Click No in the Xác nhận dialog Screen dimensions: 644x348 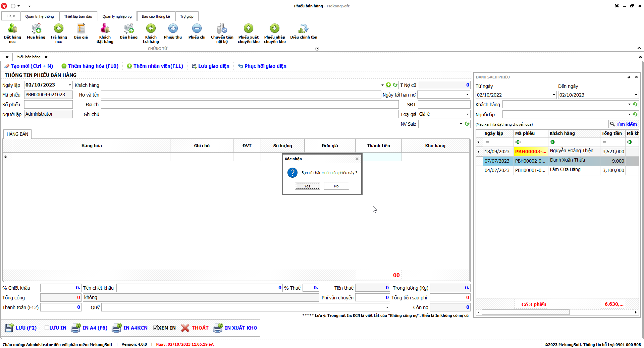click(336, 186)
